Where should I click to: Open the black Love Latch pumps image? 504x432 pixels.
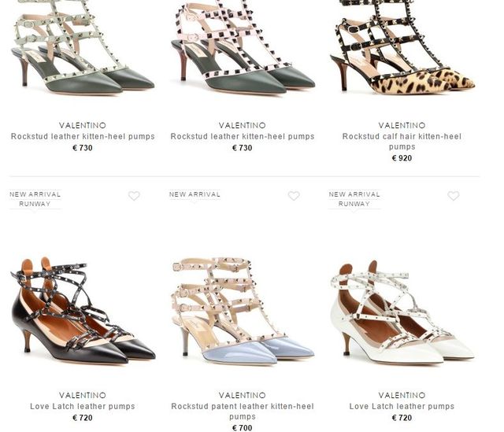click(x=83, y=310)
